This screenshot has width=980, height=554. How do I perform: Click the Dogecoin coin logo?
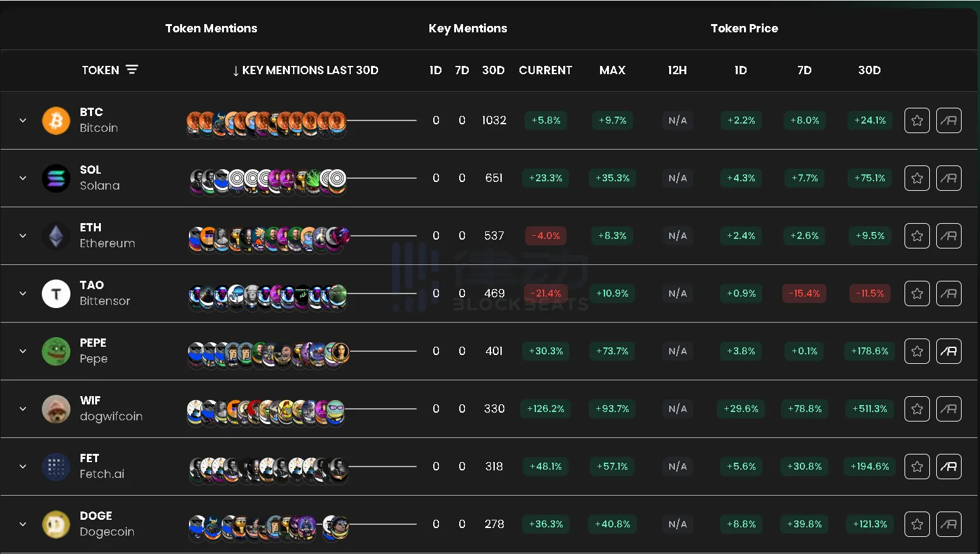[x=56, y=524]
